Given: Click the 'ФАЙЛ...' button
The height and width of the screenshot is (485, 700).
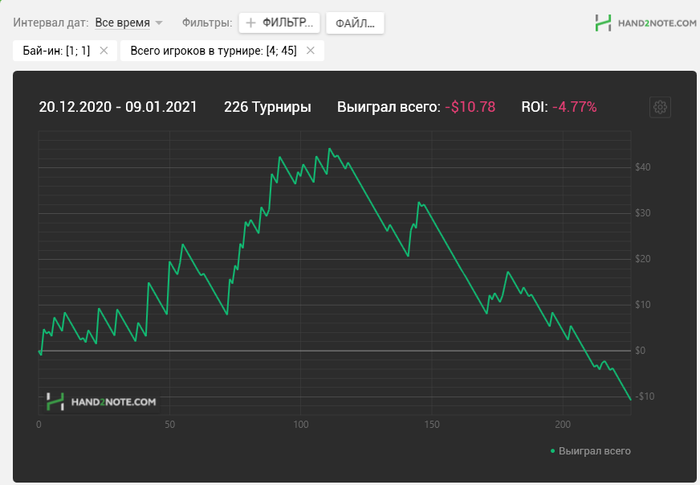Looking at the screenshot, I should pos(355,23).
